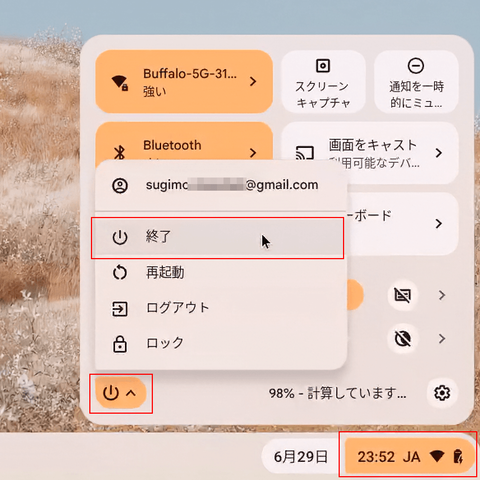Viewport: 480px width, 480px height.
Task: Select 終了 to shut down
Action: pyautogui.click(x=217, y=238)
